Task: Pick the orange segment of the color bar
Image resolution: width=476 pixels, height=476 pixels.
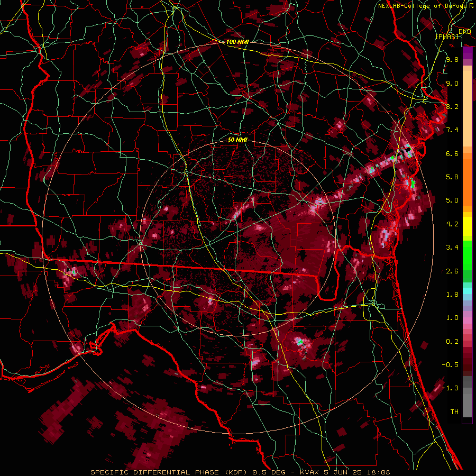Action: point(467,182)
